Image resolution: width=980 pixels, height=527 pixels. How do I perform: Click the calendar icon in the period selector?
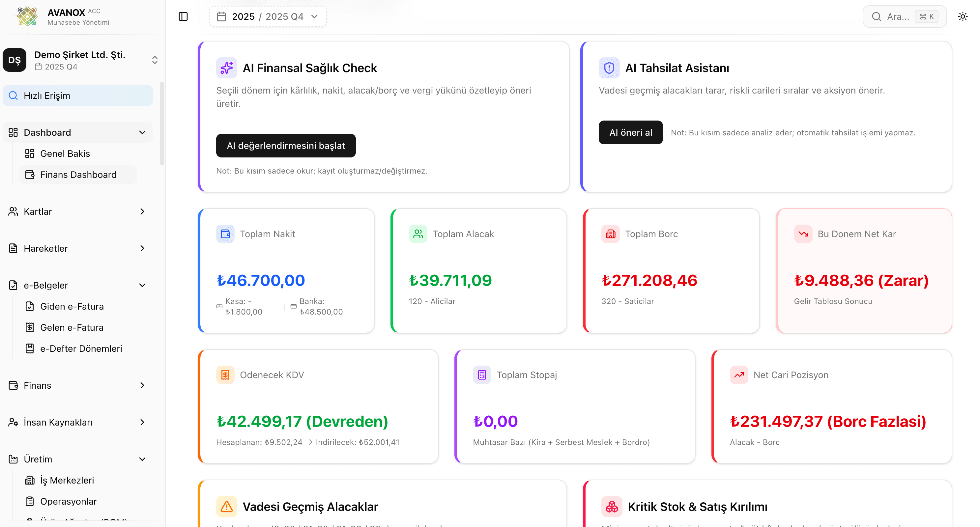click(221, 17)
